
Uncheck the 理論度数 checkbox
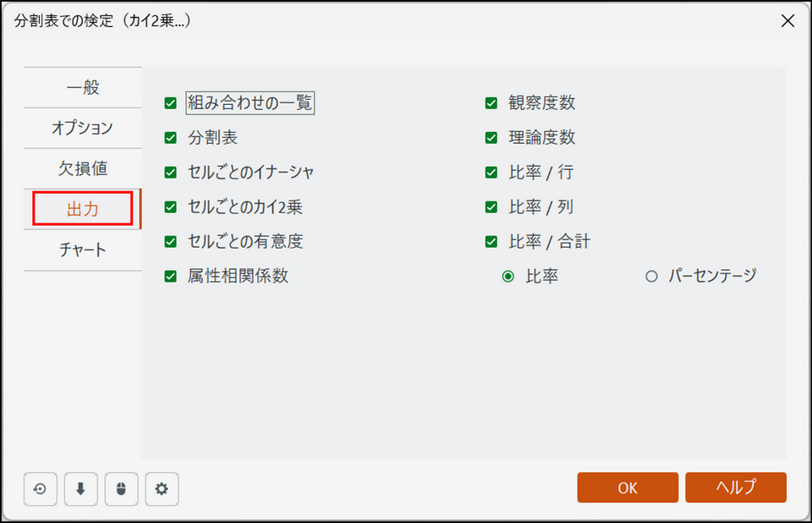pyautogui.click(x=491, y=138)
